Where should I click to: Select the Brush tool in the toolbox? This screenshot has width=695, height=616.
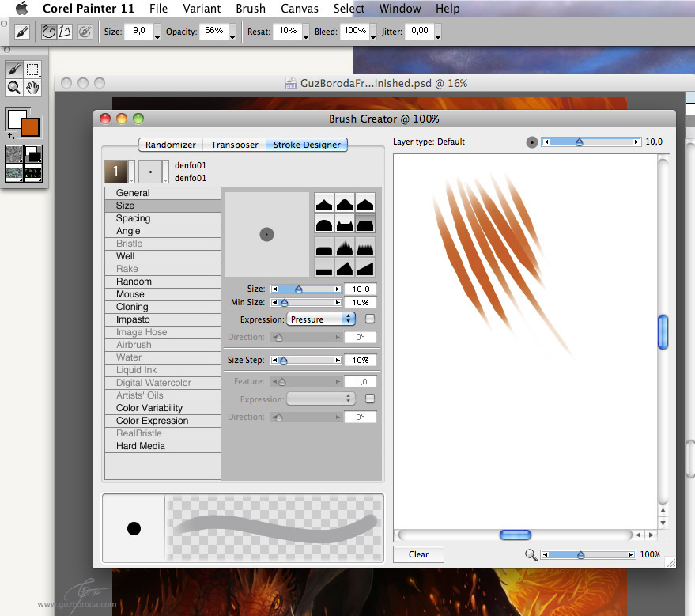(14, 70)
